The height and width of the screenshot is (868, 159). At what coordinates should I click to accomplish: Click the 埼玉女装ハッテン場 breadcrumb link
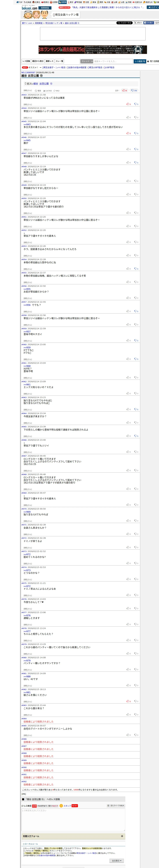click(54, 23)
